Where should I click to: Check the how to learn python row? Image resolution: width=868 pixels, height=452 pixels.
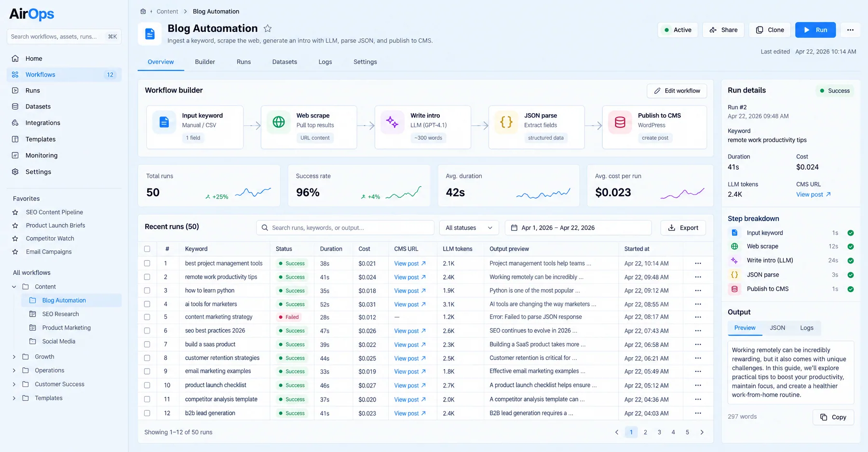(147, 291)
